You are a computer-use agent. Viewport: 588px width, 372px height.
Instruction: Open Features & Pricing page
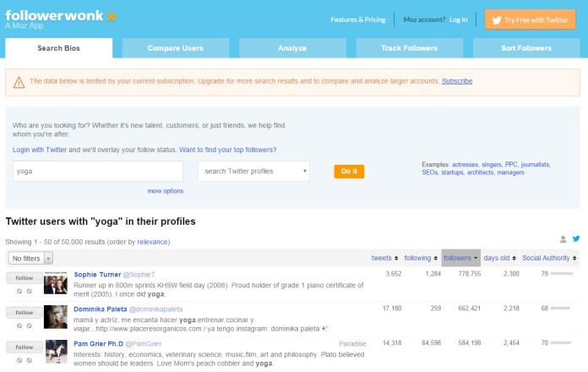tap(357, 19)
